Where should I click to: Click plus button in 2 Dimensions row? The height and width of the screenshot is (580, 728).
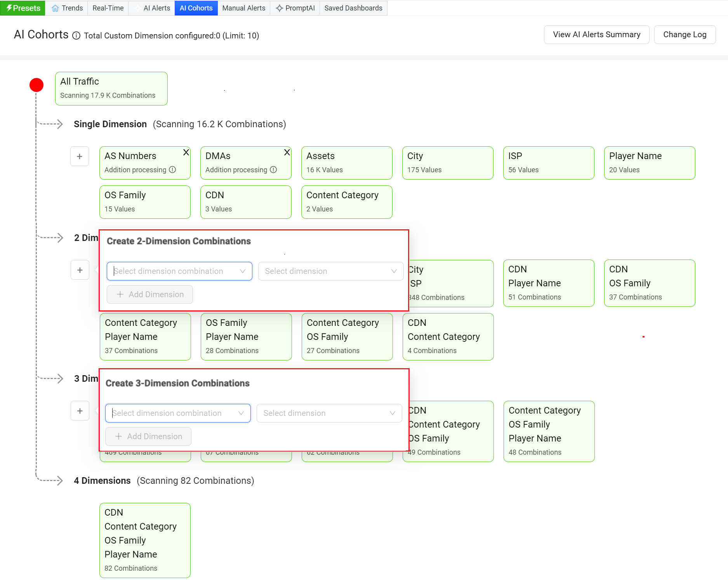click(80, 270)
